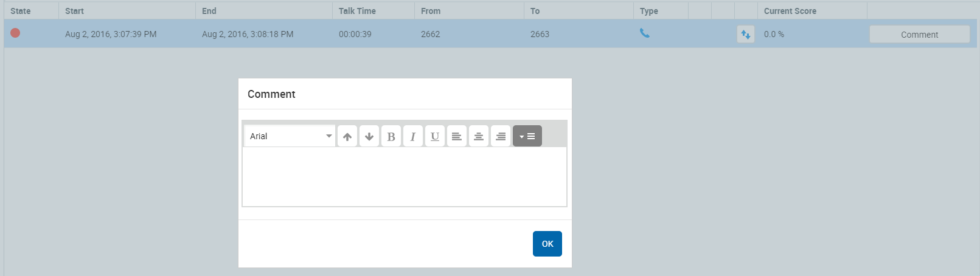Image resolution: width=980 pixels, height=276 pixels.
Task: Click the phone call type icon
Action: [x=644, y=33]
